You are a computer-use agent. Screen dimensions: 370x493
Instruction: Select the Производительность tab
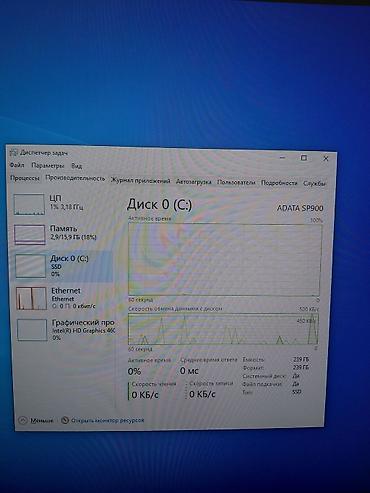tap(75, 178)
